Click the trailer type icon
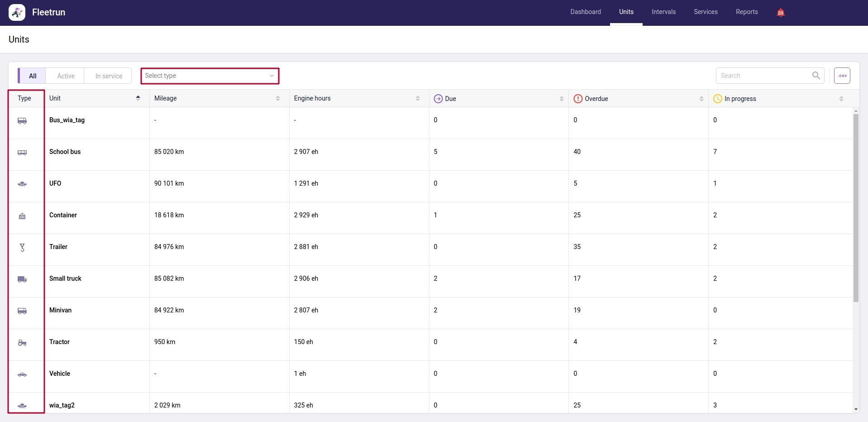The height and width of the screenshot is (422, 868). pyautogui.click(x=22, y=248)
